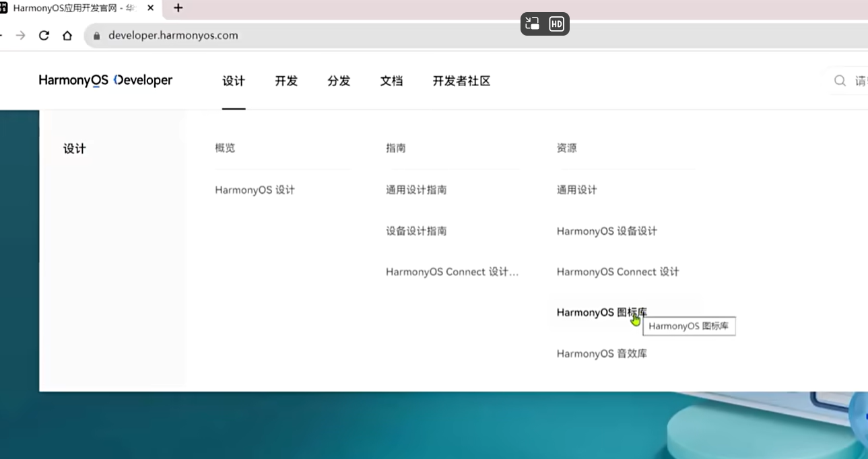Open the 设计 navigation menu

pos(234,81)
